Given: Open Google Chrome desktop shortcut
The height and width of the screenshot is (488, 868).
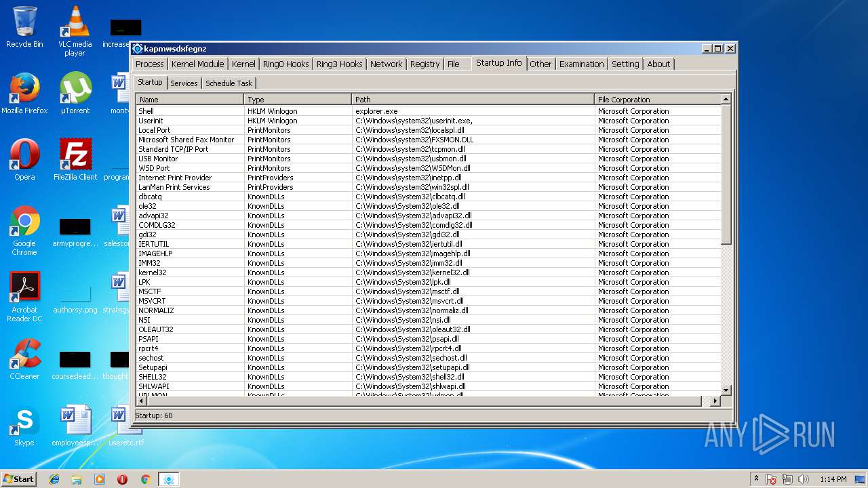Looking at the screenshot, I should (24, 230).
